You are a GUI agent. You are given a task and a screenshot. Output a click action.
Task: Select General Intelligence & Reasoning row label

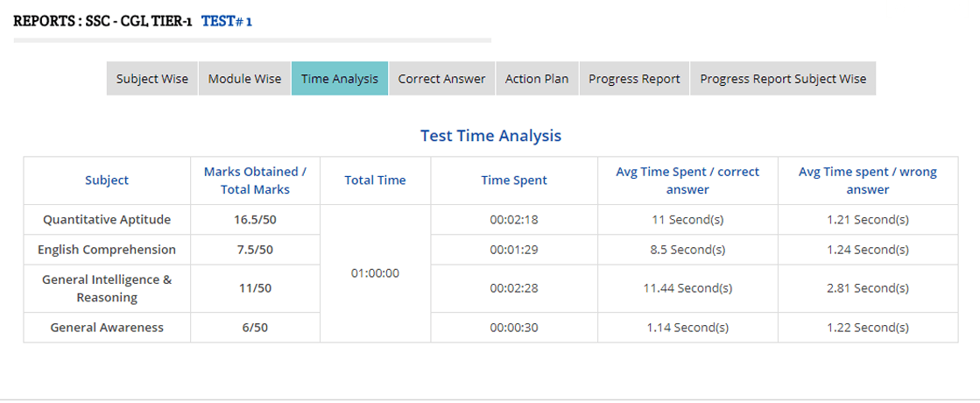(x=107, y=288)
